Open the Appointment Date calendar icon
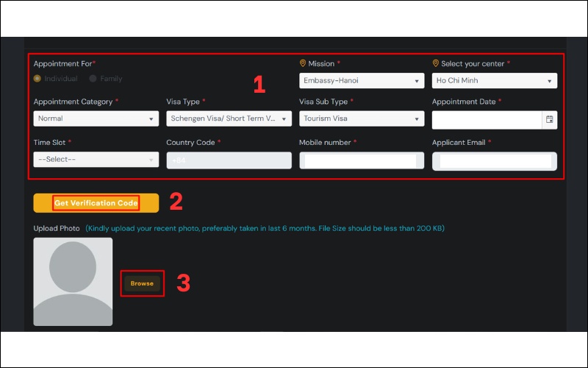This screenshot has width=588, height=368. [x=549, y=119]
